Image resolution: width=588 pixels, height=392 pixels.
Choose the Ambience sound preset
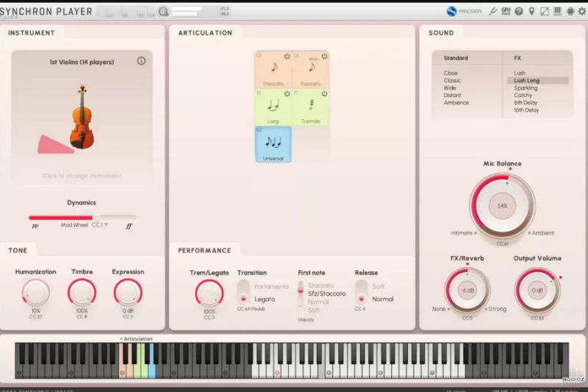456,102
